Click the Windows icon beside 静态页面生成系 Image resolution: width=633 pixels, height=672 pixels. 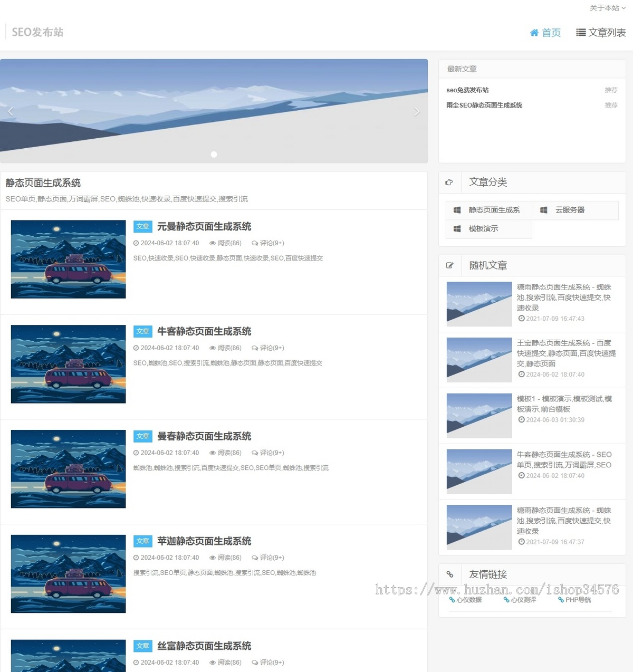457,210
